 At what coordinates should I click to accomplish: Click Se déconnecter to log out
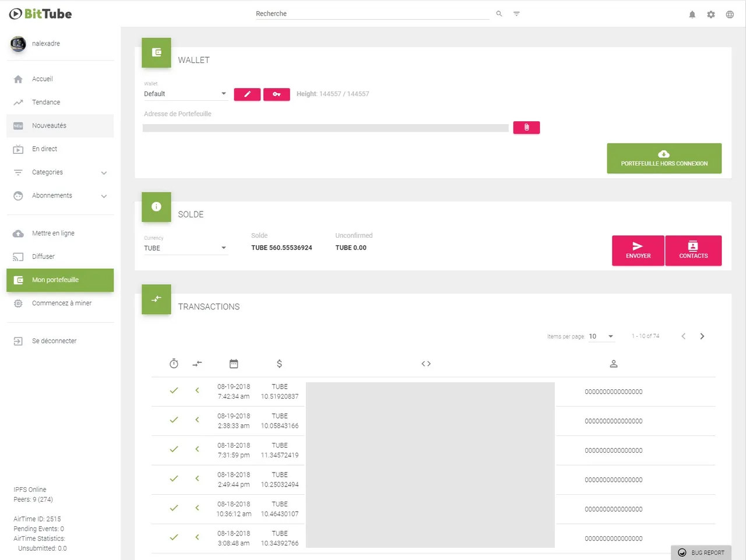[x=60, y=341]
